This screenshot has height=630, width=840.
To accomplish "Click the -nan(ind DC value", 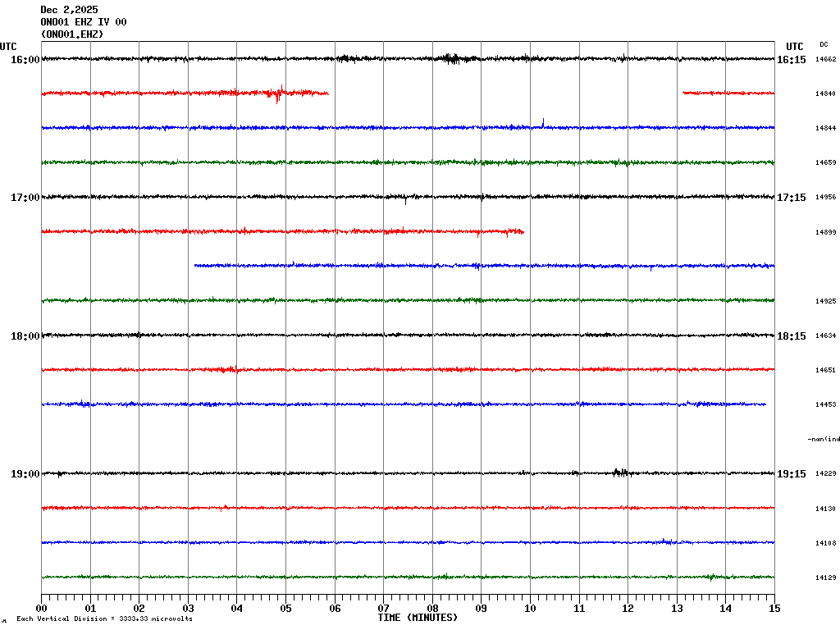I will pyautogui.click(x=824, y=440).
